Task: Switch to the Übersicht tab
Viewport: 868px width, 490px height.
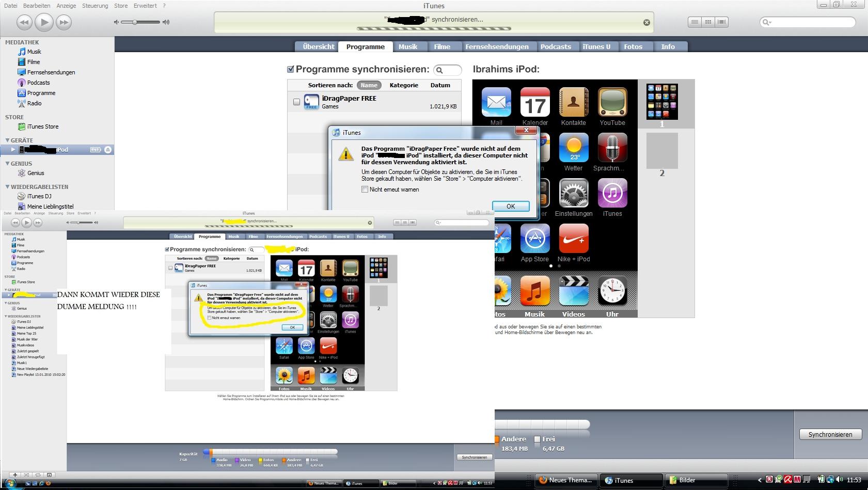Action: coord(319,46)
